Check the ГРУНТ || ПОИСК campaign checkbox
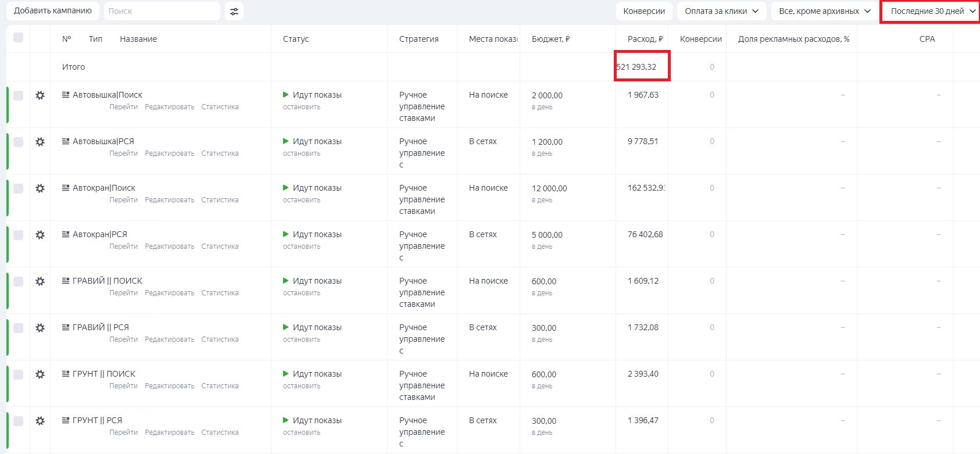Image resolution: width=980 pixels, height=454 pixels. coord(18,374)
